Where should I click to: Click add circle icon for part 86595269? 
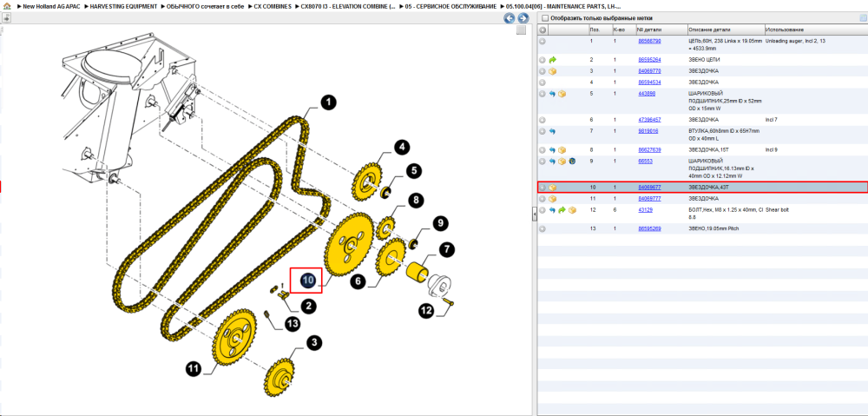tap(542, 228)
